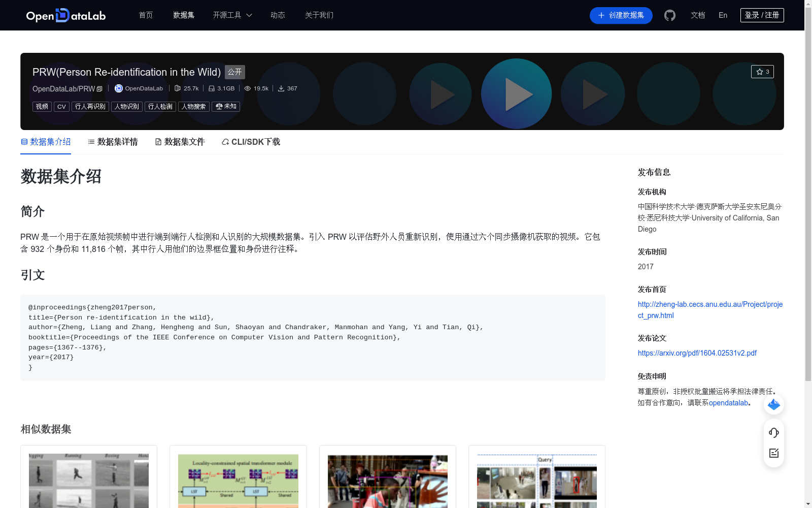812x508 pixels.
Task: Click the 相似数据集 heading
Action: [46, 429]
